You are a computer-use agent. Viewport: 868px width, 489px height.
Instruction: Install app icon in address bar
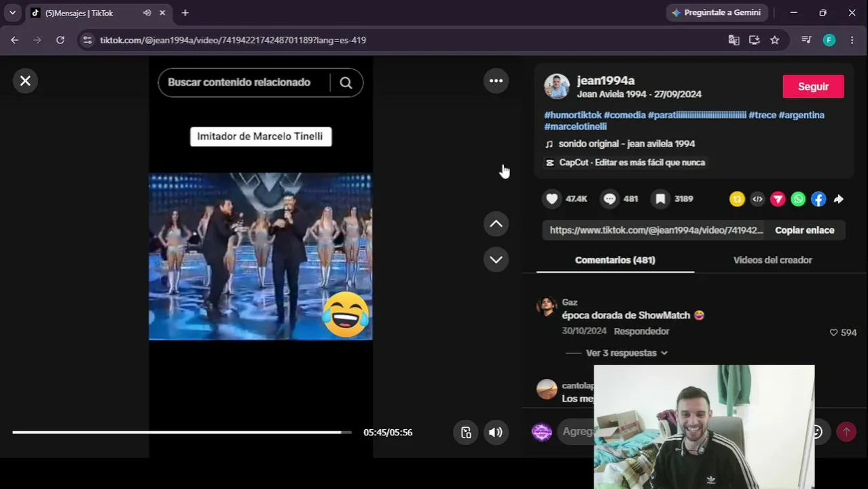[754, 40]
